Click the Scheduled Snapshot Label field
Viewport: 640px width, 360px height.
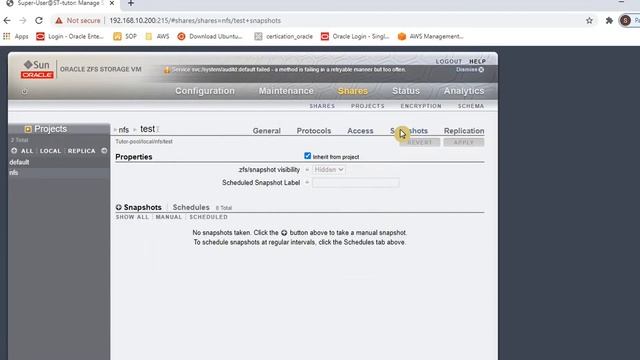[356, 183]
